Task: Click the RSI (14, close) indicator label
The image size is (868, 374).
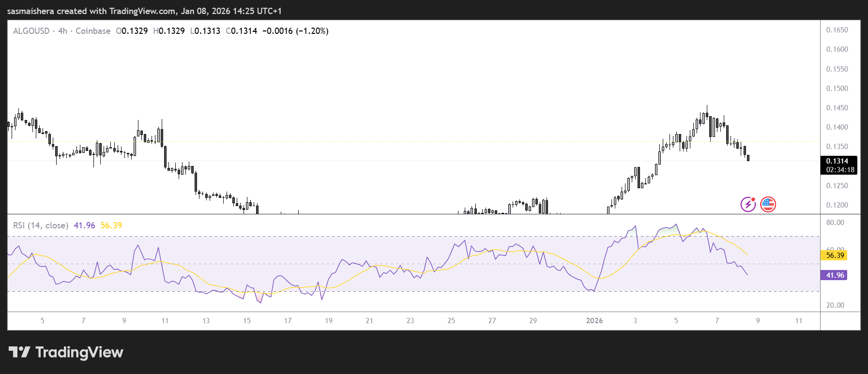Action: 41,225
